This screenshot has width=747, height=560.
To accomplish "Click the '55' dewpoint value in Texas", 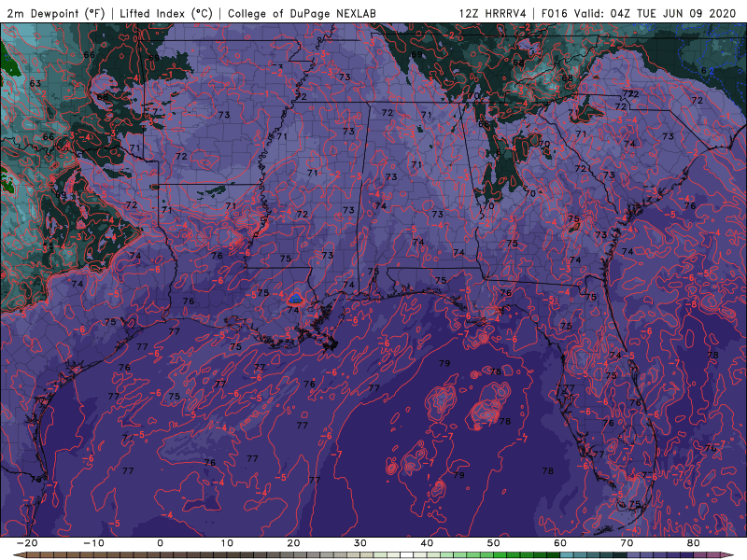I will pyautogui.click(x=49, y=246).
